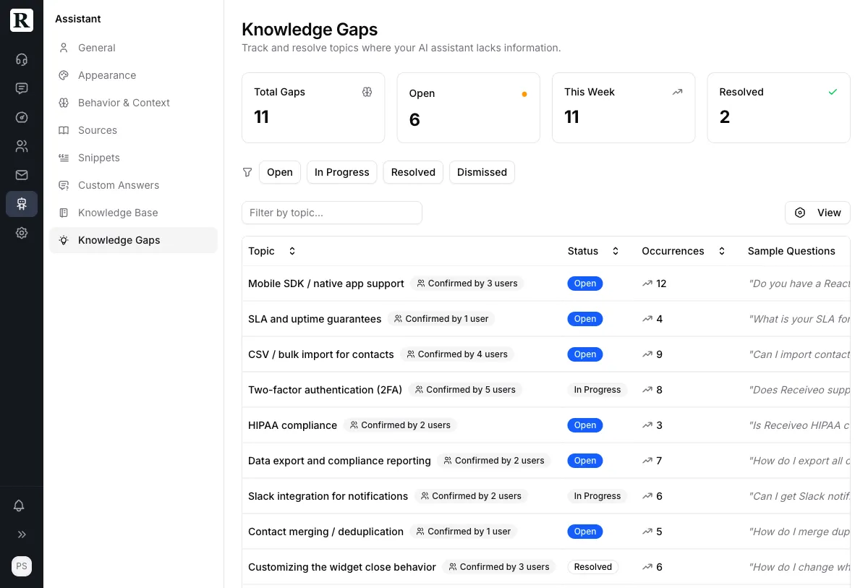Image resolution: width=868 pixels, height=588 pixels.
Task: Click the notification bell icon at the bottom
Action: (22, 506)
